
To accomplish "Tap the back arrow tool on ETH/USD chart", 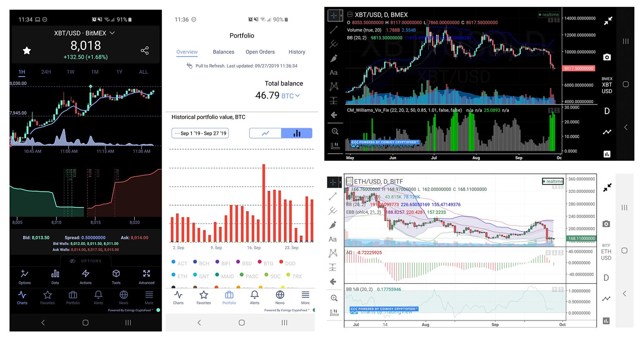I will (x=333, y=282).
